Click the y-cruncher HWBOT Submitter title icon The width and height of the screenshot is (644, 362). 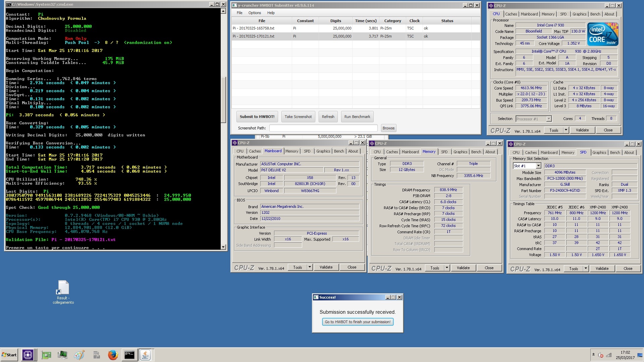click(234, 5)
